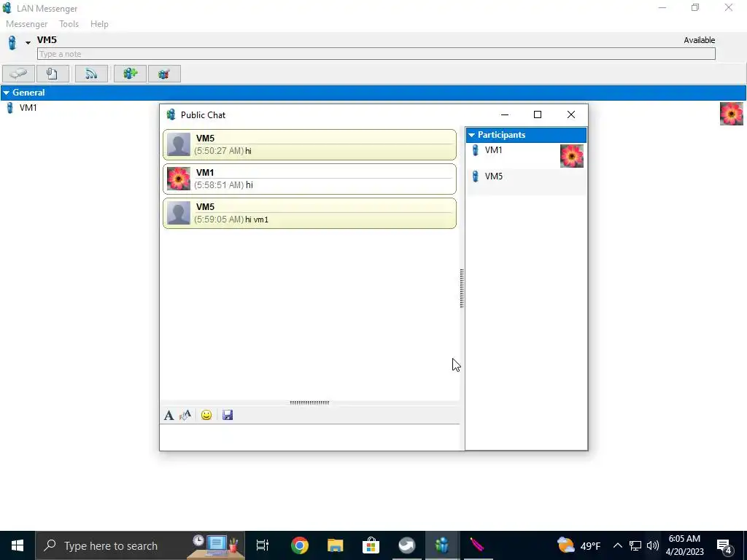Click the pink feather app on taskbar
The image size is (747, 560).
(x=477, y=545)
